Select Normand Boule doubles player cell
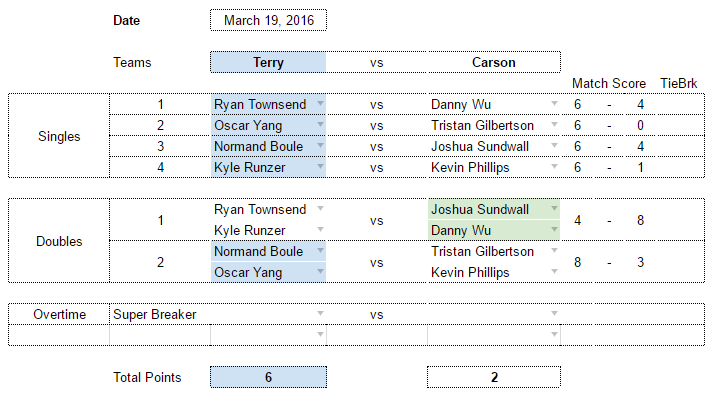711x397 pixels. point(268,251)
